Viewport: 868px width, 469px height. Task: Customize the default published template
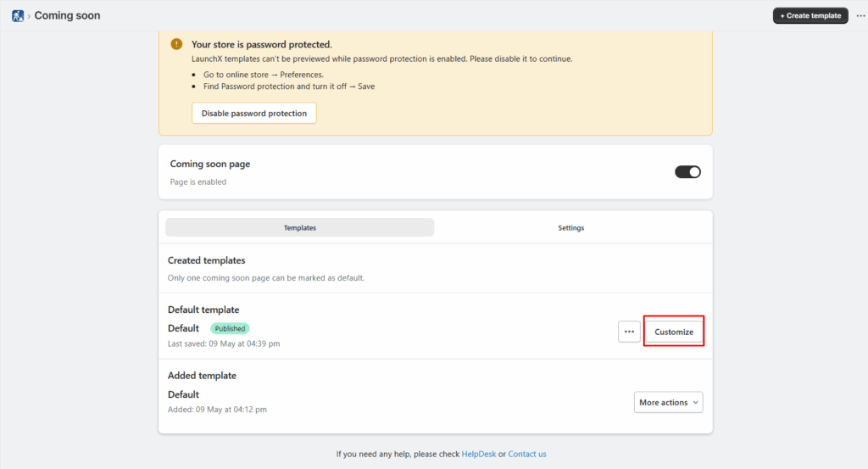pyautogui.click(x=674, y=332)
